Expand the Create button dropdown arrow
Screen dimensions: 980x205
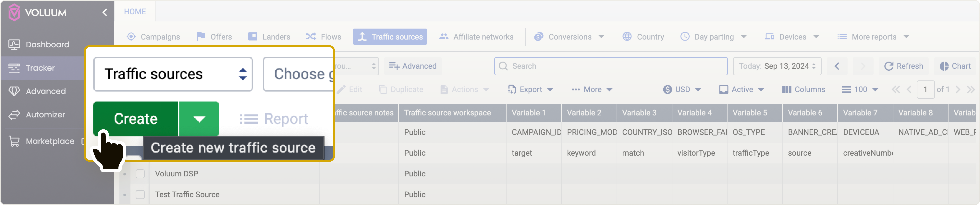coord(199,119)
